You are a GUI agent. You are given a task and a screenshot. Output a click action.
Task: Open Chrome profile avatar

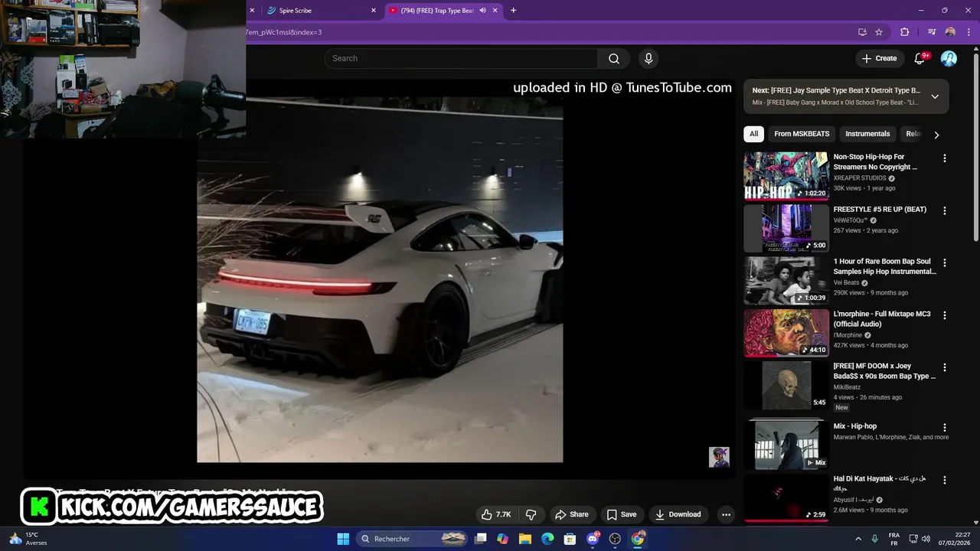click(x=950, y=32)
